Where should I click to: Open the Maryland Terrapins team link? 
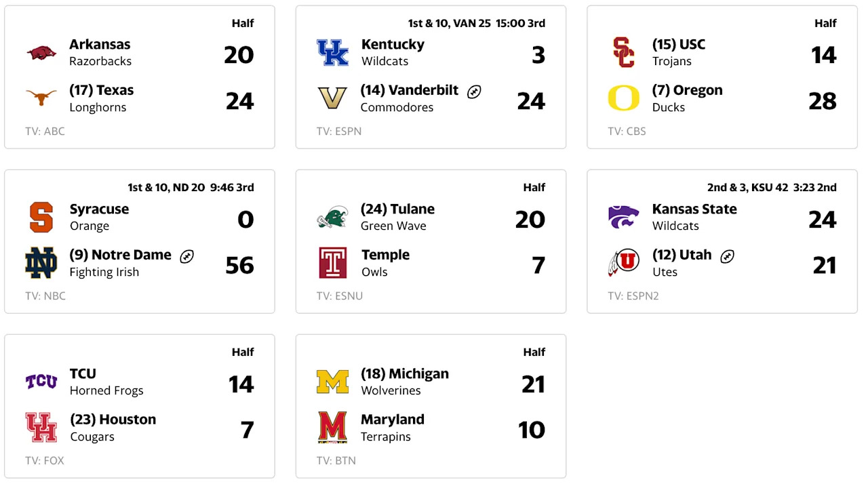point(393,420)
